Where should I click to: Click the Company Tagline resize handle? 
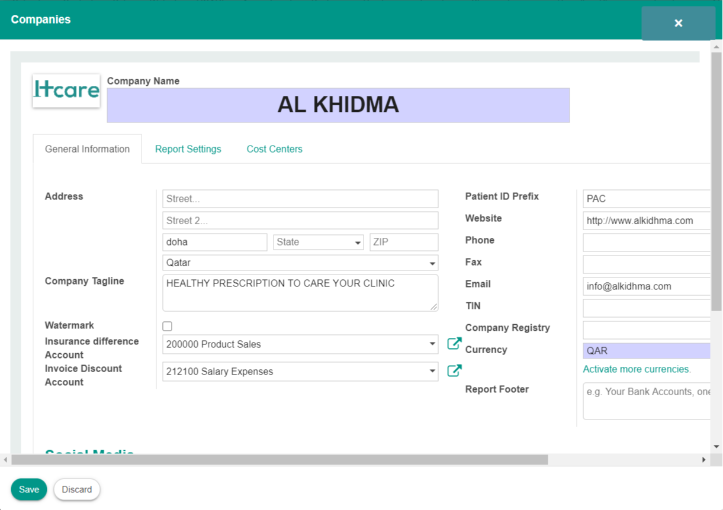pos(434,307)
